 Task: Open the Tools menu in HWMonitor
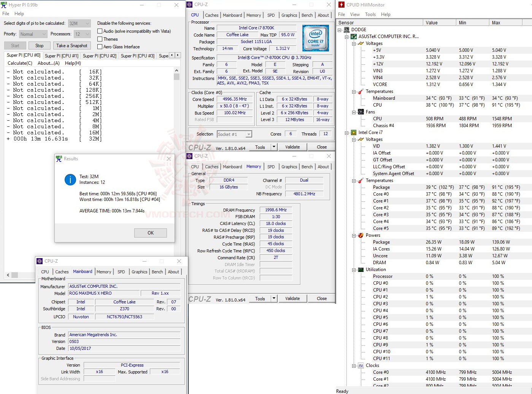pyautogui.click(x=370, y=14)
